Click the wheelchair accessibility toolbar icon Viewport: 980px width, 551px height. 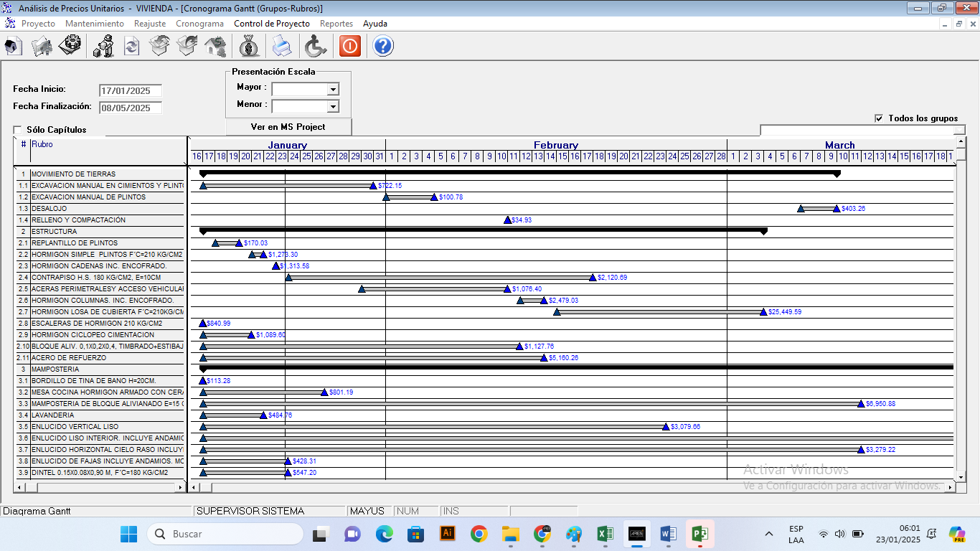[315, 47]
